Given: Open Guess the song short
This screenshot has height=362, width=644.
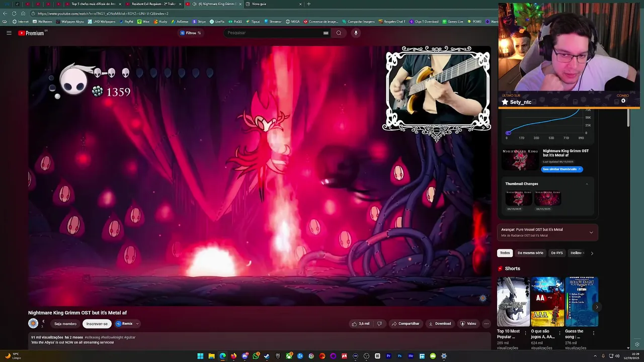Looking at the screenshot, I should tap(581, 302).
